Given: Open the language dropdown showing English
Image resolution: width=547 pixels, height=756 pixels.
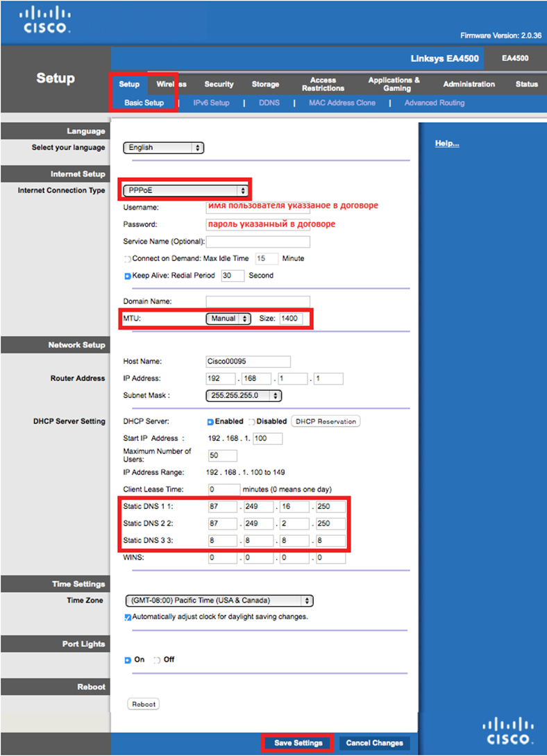Looking at the screenshot, I should [x=163, y=148].
